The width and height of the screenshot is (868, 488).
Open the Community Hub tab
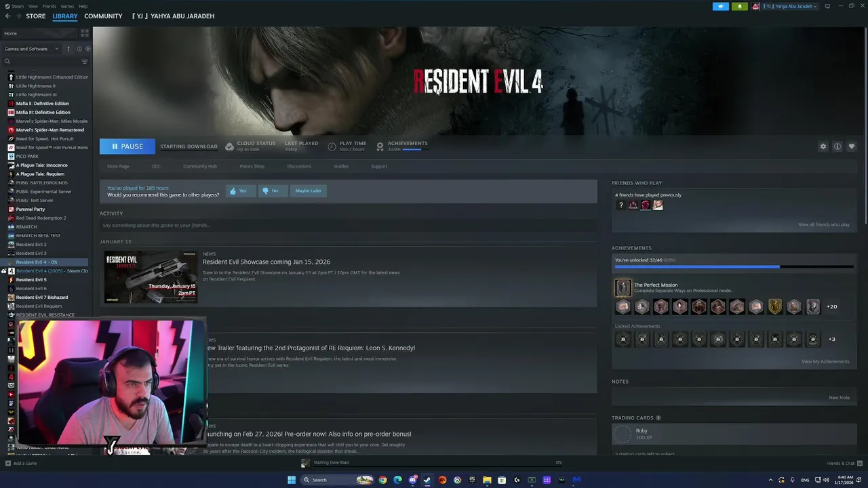pyautogui.click(x=200, y=166)
